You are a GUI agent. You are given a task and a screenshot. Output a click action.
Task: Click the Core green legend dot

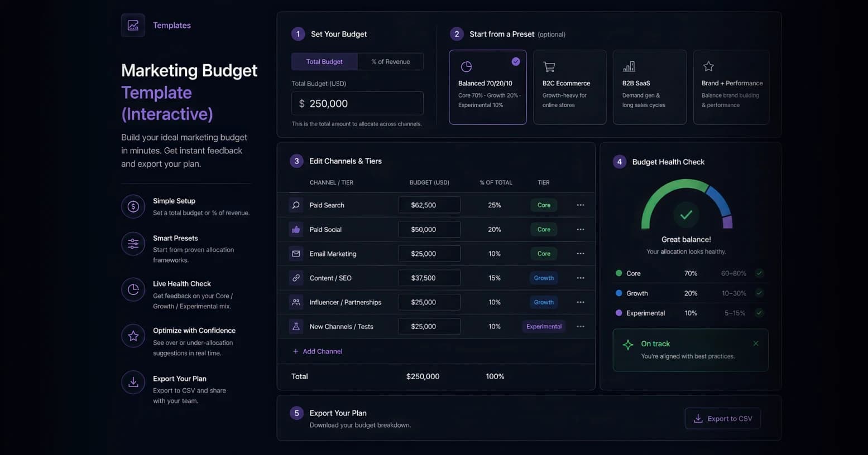tap(618, 273)
